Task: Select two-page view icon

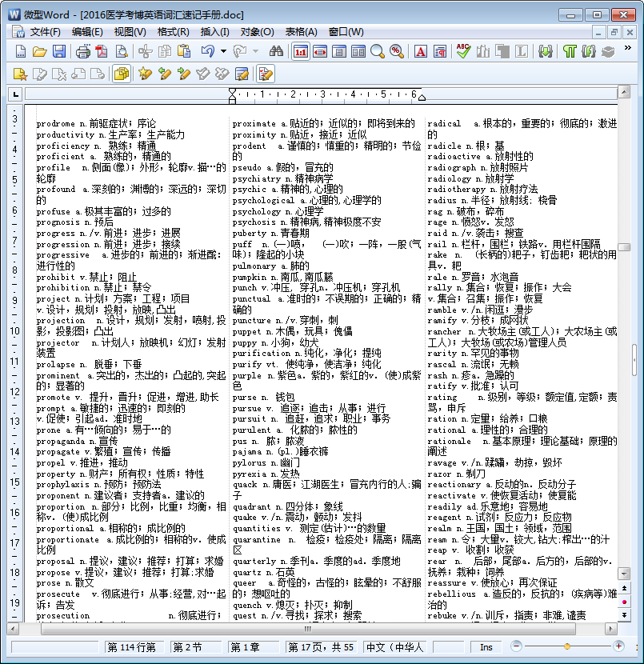Action: point(358,52)
